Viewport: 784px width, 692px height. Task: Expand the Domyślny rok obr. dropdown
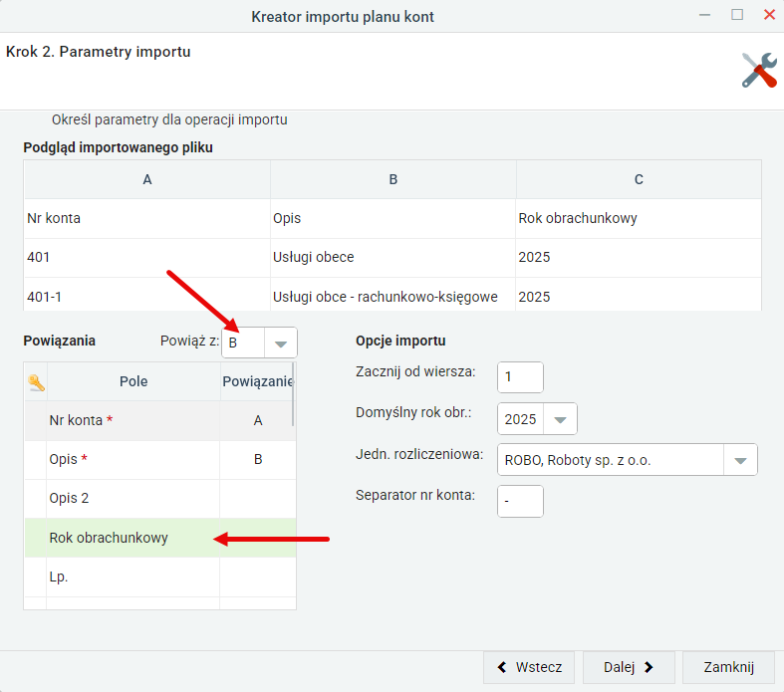coord(560,419)
